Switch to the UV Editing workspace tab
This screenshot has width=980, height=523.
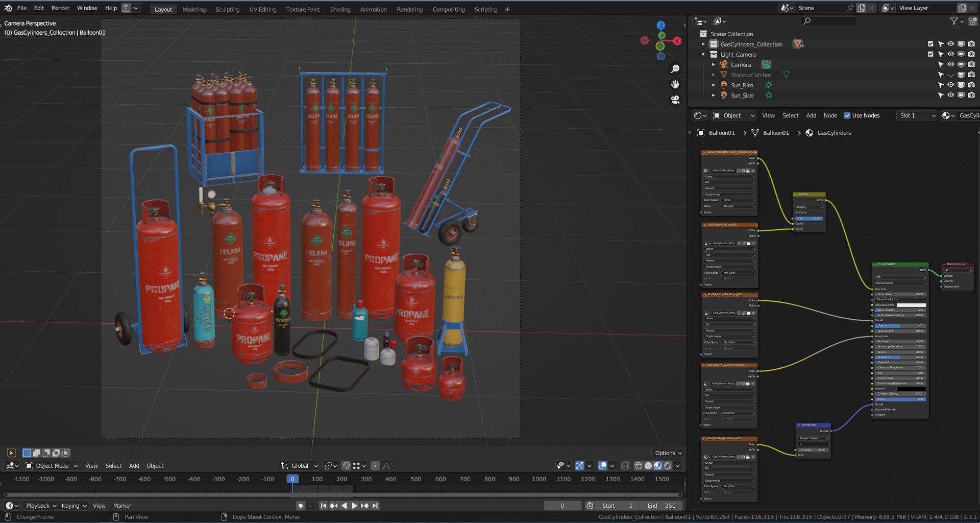point(263,9)
